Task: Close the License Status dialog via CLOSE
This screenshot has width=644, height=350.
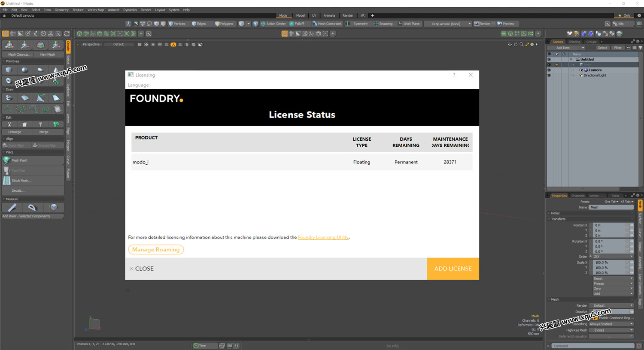Action: point(141,269)
